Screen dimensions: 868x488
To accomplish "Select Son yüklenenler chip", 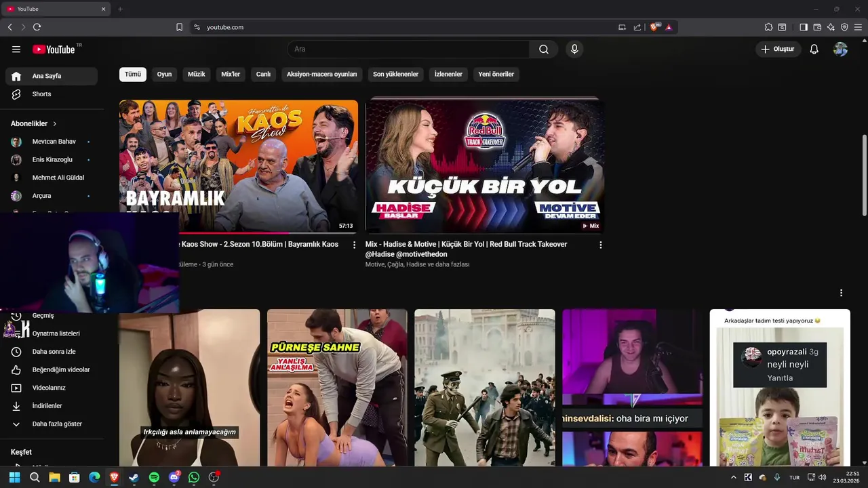I will [x=395, y=74].
